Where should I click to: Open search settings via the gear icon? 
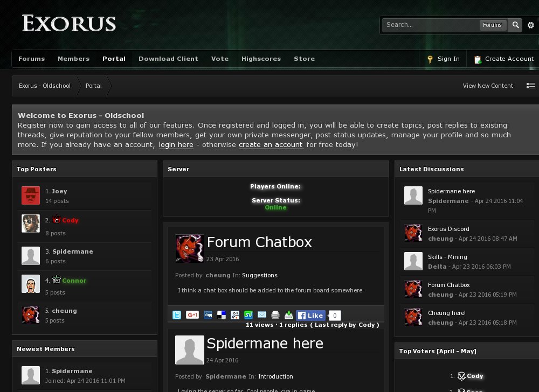(x=530, y=25)
